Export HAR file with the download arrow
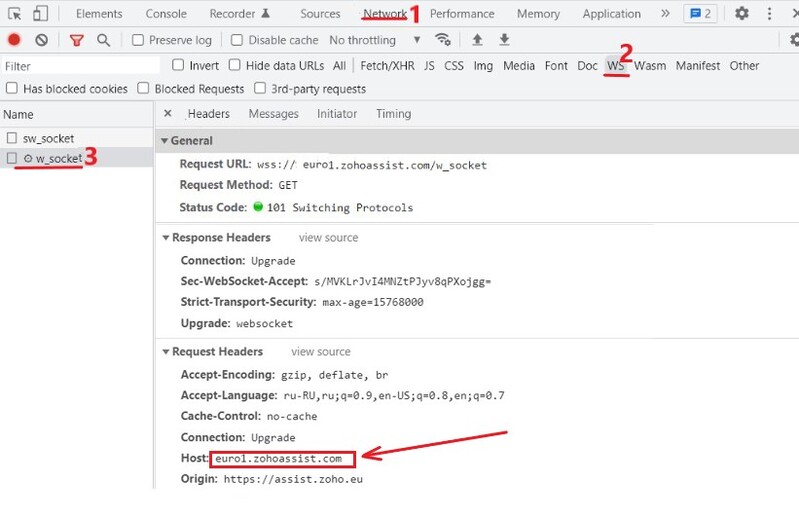The height and width of the screenshot is (519, 799). (x=504, y=40)
